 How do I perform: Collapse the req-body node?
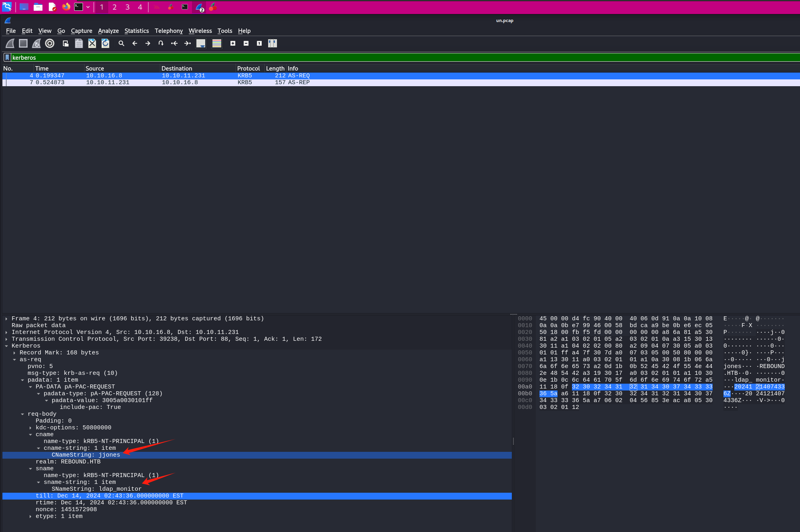(22, 414)
